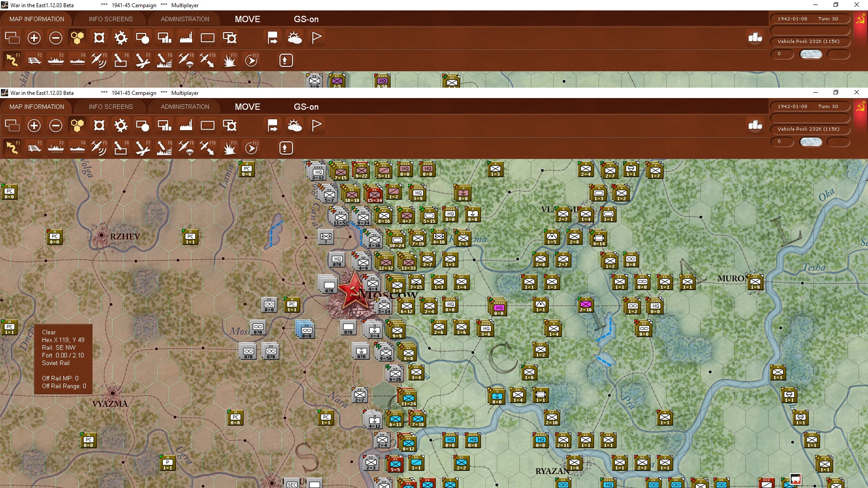The height and width of the screenshot is (488, 868).
Task: Click weather icon in background window
Action: [x=295, y=38]
